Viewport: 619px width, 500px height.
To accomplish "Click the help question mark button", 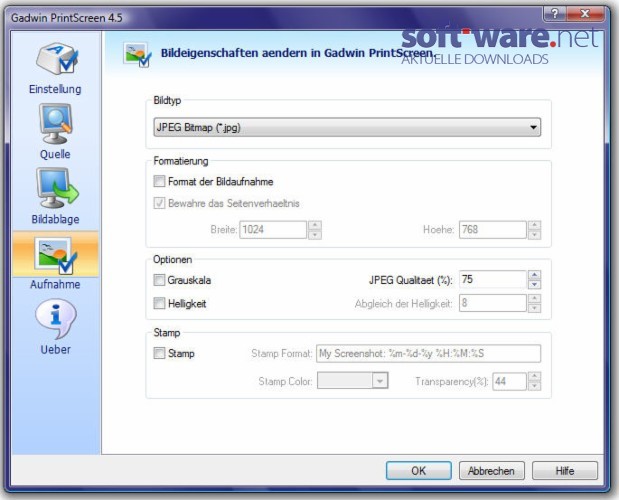I will [x=555, y=15].
